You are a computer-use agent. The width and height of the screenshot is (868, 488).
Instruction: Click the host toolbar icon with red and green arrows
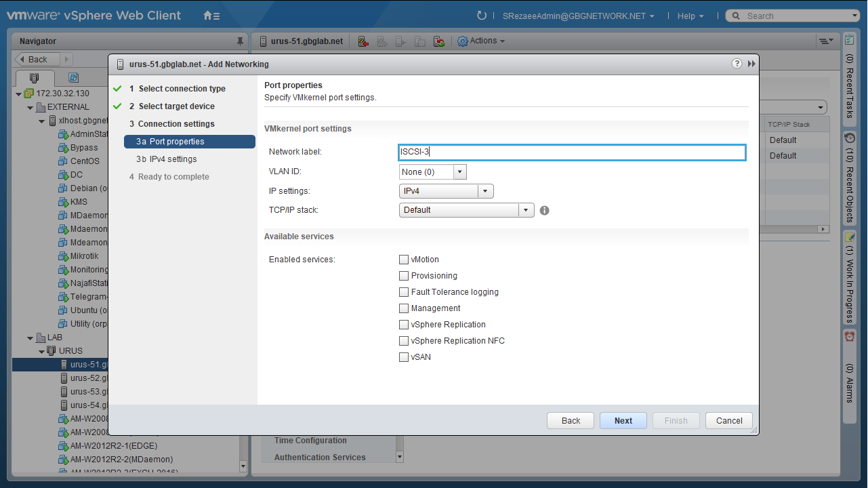coord(439,41)
